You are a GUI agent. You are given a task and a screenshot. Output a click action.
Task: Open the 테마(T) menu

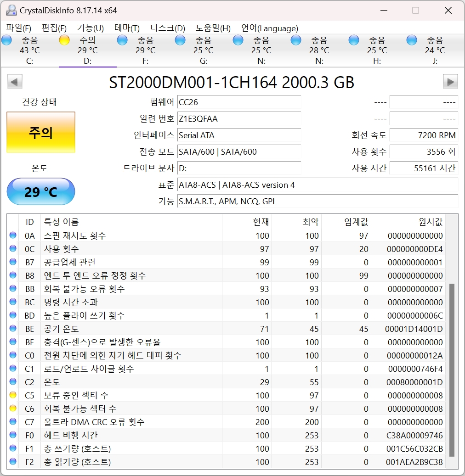127,28
